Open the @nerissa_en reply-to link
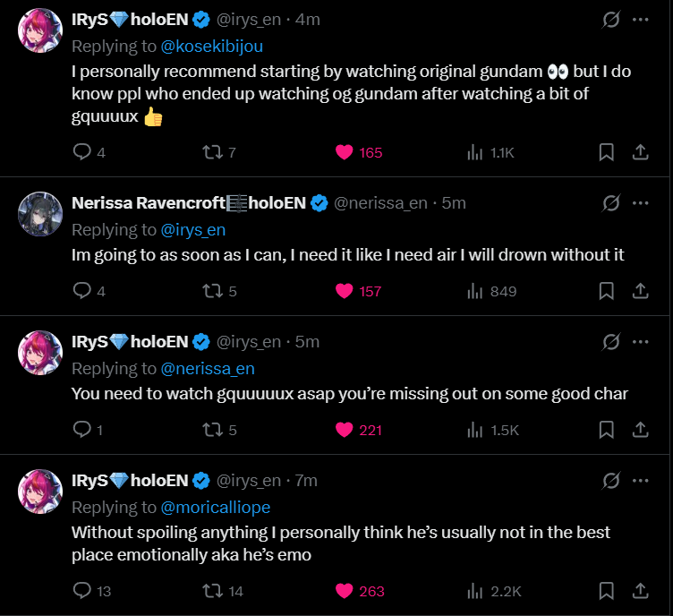The image size is (673, 616). (x=213, y=368)
